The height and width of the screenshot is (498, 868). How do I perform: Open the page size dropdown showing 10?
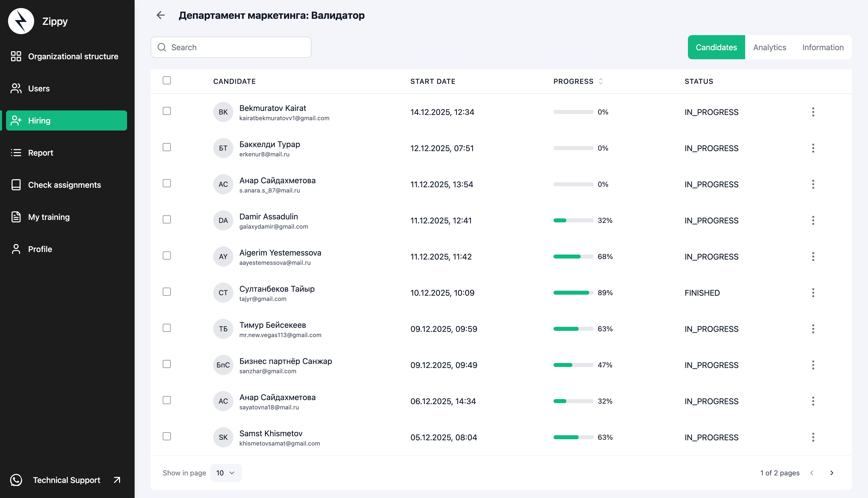tap(225, 473)
